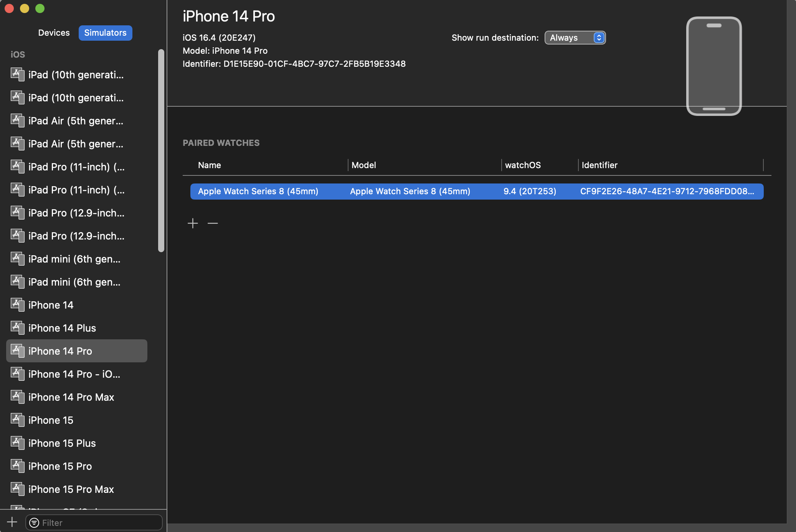Screen dimensions: 796x532
Task: Click the sidebar vertical scrollbar
Action: [x=161, y=150]
